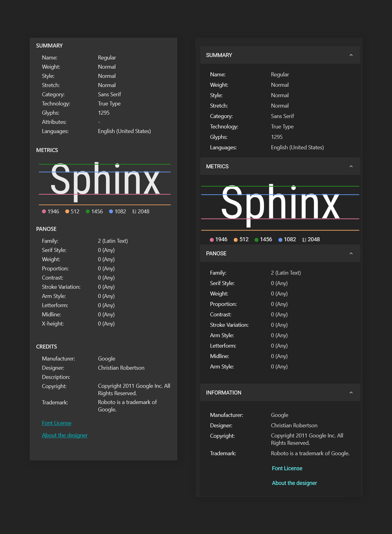Select Copyright 2011 Google Inc. text, right panel
This screenshot has width=392, height=534.
pos(307,440)
